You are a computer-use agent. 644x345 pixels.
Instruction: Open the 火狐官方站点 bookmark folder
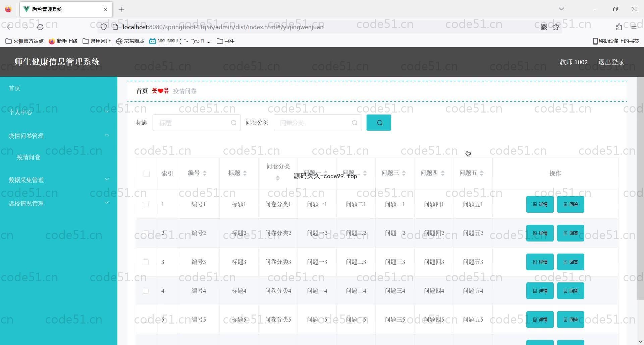24,41
